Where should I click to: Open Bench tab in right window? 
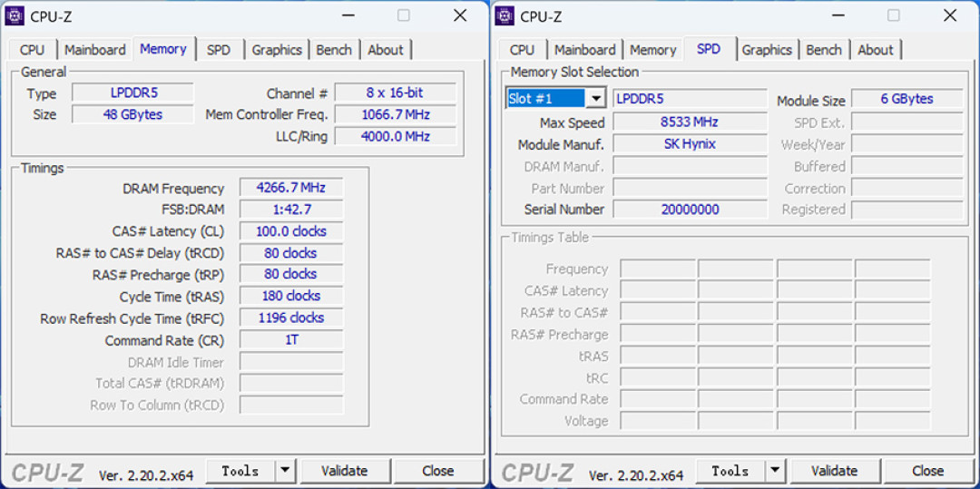point(824,50)
